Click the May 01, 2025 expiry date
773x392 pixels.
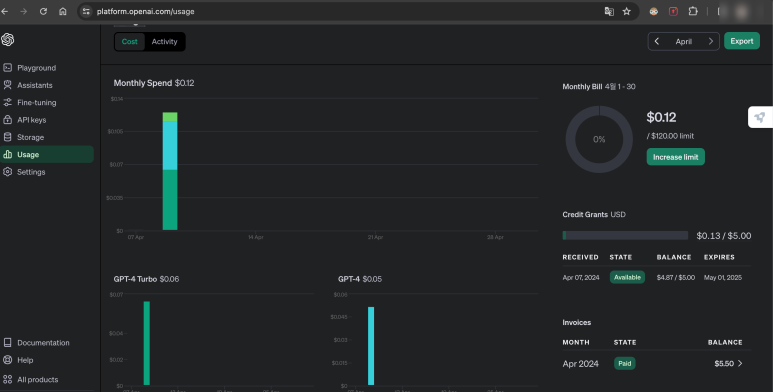(723, 277)
